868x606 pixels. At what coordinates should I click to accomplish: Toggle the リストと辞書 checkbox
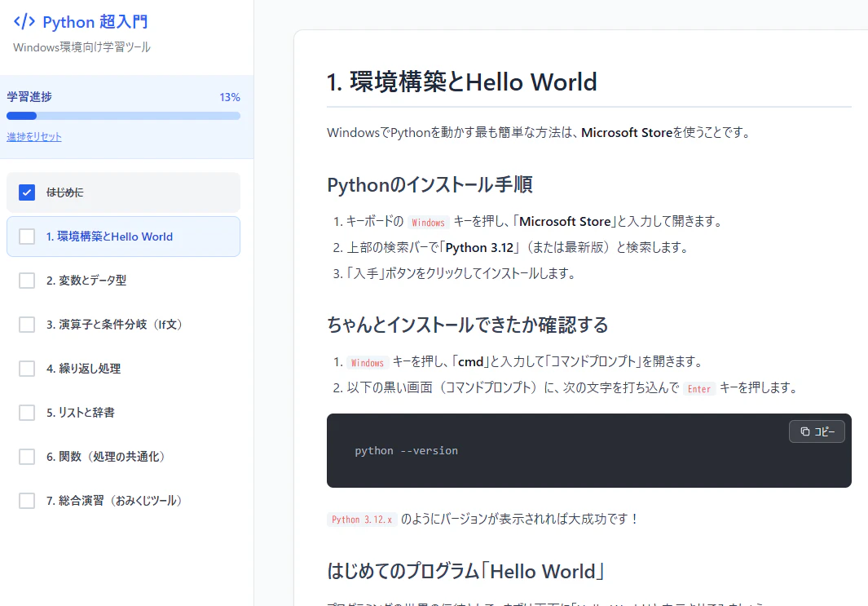pyautogui.click(x=27, y=413)
